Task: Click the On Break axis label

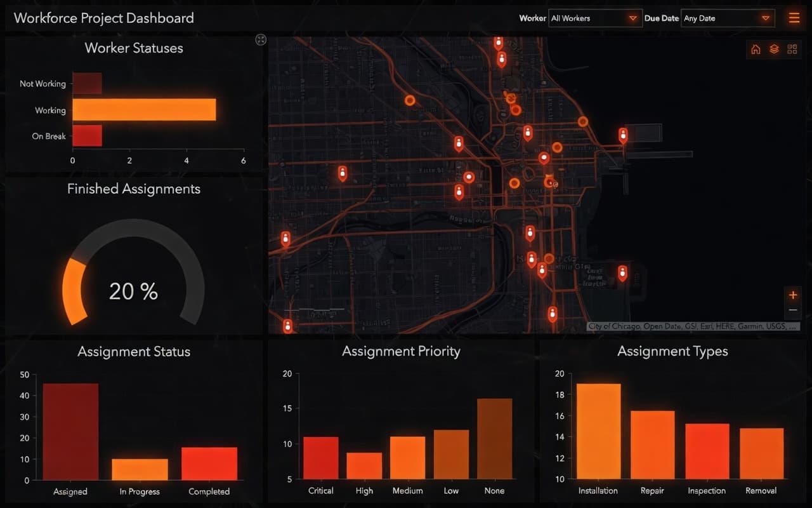Action: [x=49, y=136]
